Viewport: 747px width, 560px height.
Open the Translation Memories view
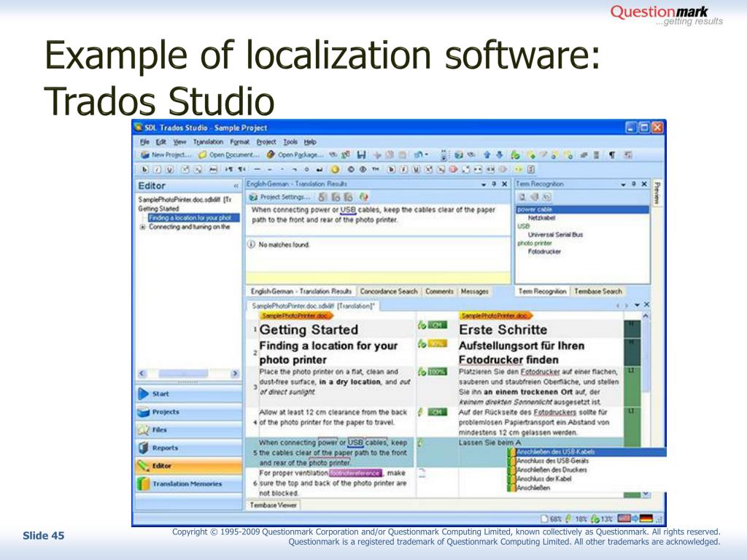pyautogui.click(x=189, y=484)
